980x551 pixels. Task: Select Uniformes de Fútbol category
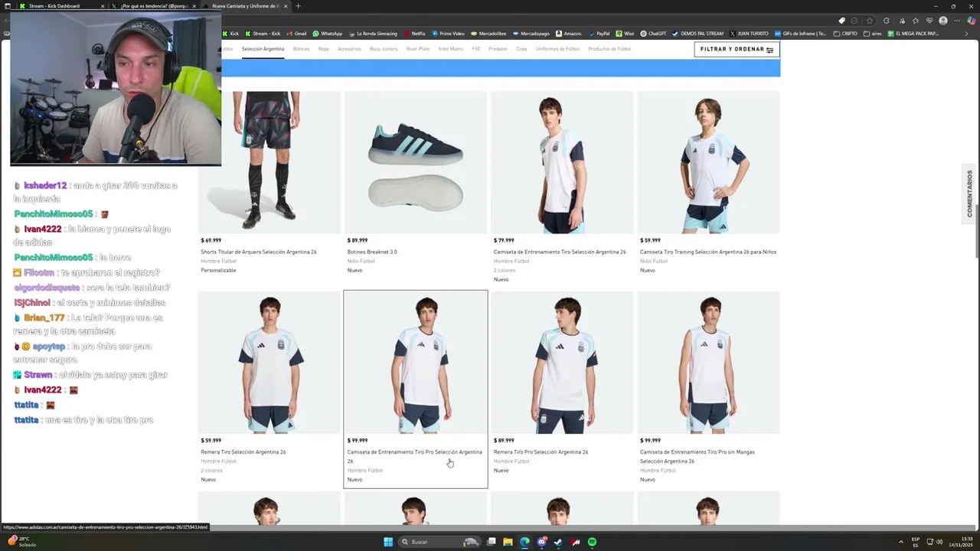(x=557, y=49)
